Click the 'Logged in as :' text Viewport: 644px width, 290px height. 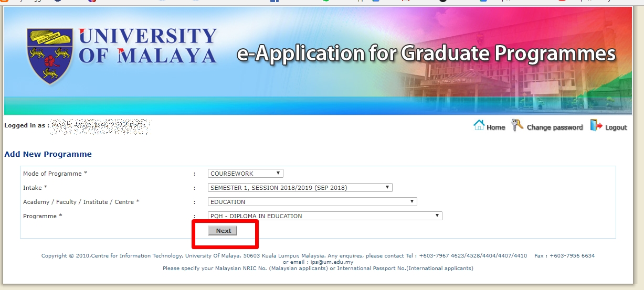(x=27, y=125)
